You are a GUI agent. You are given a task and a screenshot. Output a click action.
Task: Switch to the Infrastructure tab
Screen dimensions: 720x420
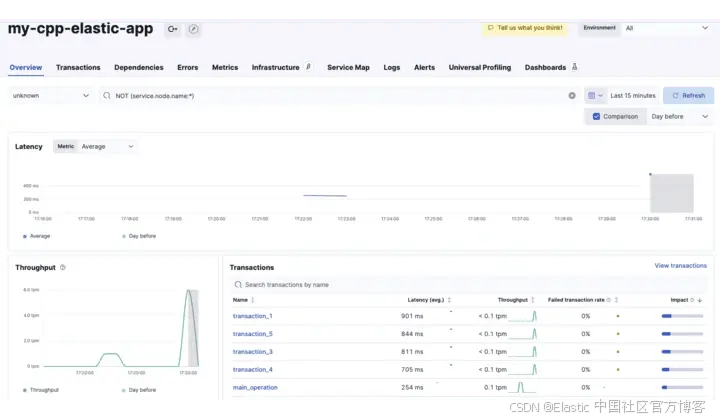(276, 67)
